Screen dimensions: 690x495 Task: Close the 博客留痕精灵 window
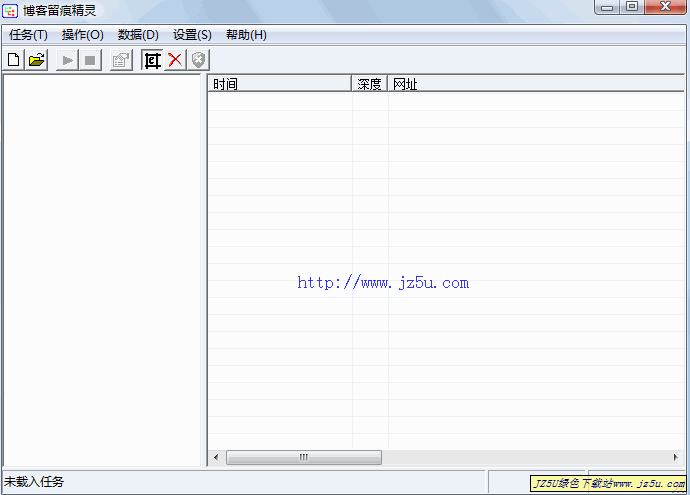665,7
